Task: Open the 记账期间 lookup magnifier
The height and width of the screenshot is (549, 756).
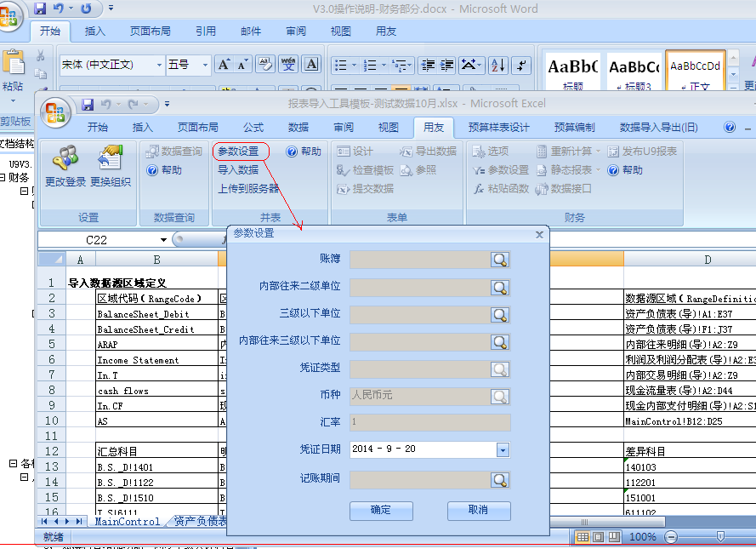Action: coord(500,479)
